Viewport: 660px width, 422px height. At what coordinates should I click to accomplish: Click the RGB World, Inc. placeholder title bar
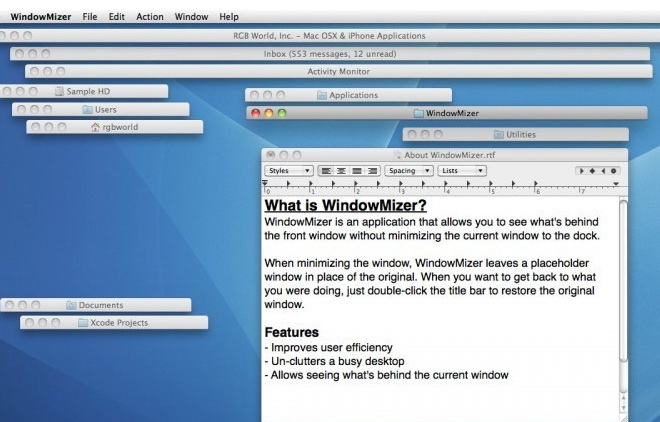(330, 36)
